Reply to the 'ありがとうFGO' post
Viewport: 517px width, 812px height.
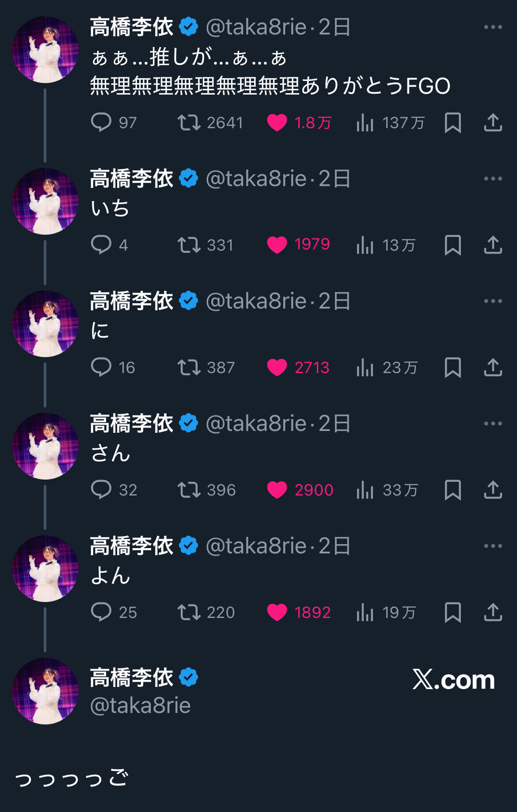pyautogui.click(x=101, y=122)
